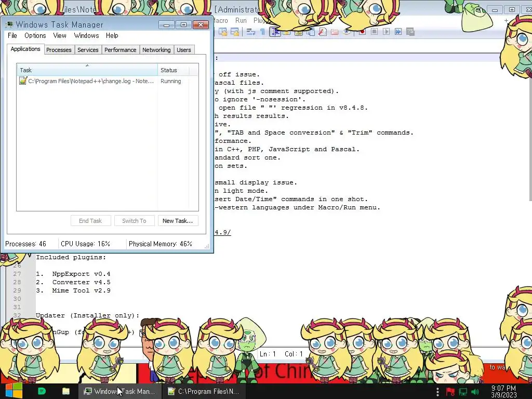This screenshot has width=532, height=399.
Task: Click the volume speaker tray icon
Action: click(x=475, y=392)
